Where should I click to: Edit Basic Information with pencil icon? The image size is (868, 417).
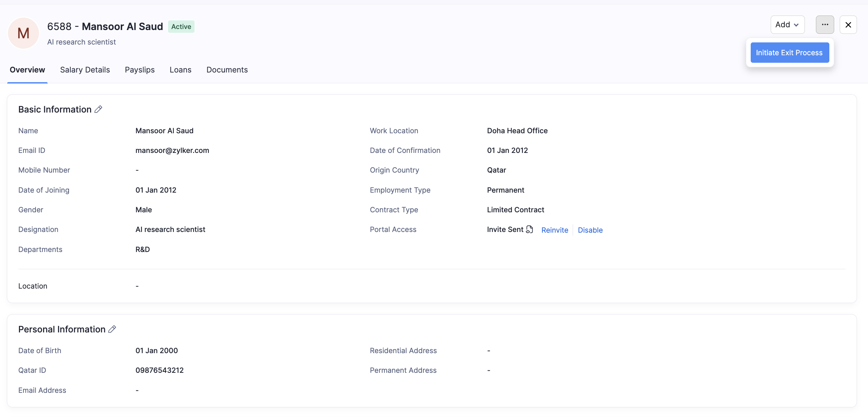tap(98, 109)
